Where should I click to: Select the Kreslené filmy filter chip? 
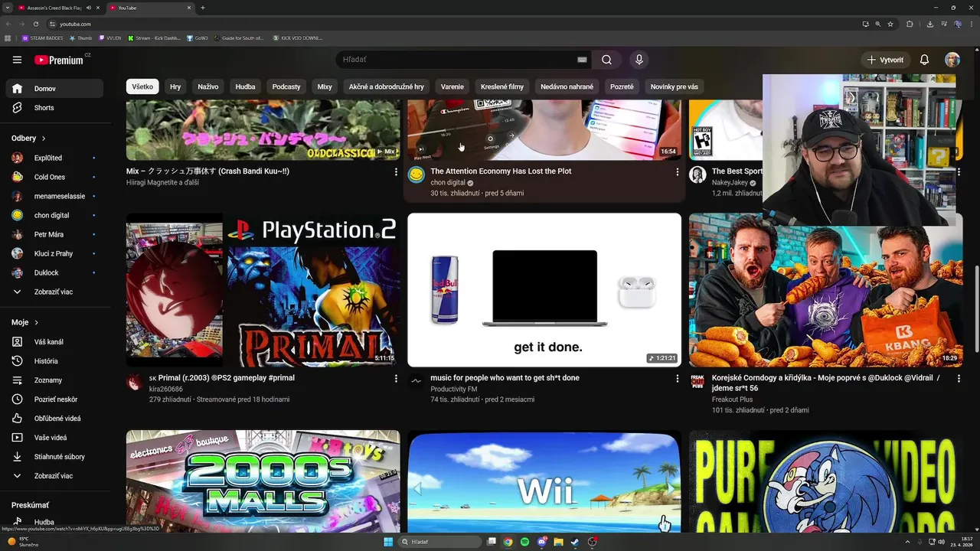[502, 86]
